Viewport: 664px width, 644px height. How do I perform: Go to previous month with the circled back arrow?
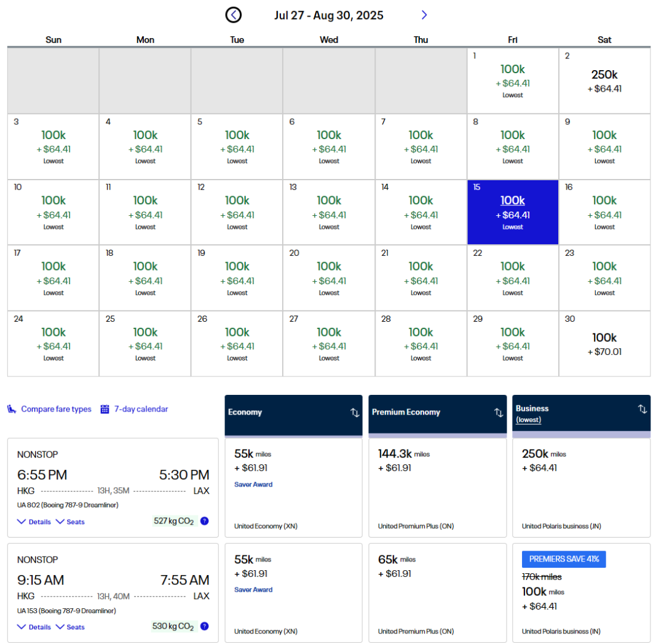pyautogui.click(x=234, y=15)
